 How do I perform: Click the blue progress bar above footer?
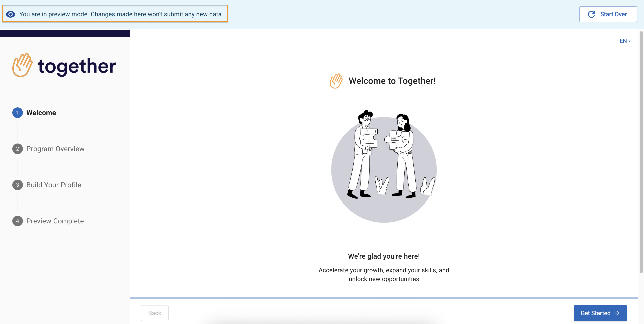point(384,298)
